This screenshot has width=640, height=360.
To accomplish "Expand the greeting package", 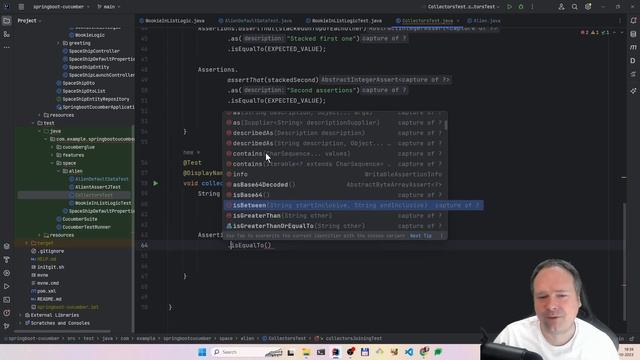I will click(58, 43).
